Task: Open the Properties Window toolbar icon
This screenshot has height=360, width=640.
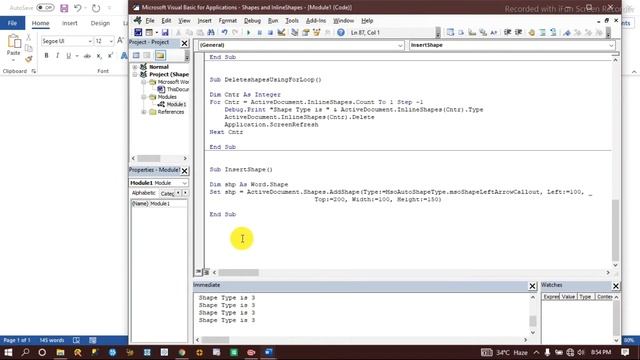Action: coord(305,32)
